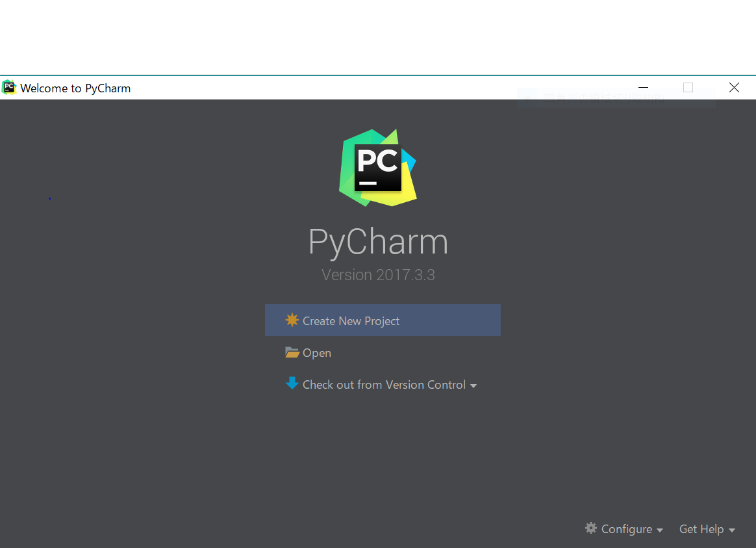Screen dimensions: 756x548
Task: Click the orange starburst Create New Project icon
Action: point(292,320)
